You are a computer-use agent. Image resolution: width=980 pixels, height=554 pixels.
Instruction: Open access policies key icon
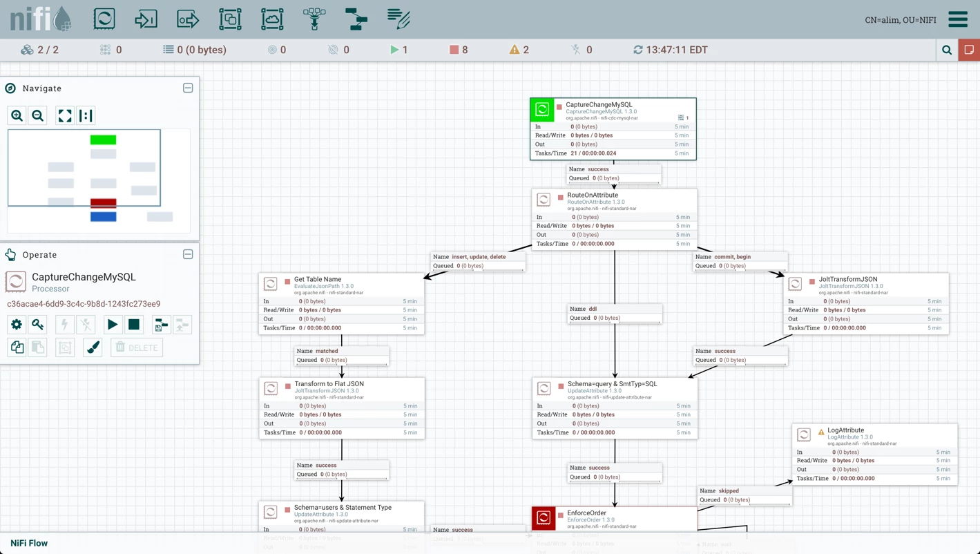coord(38,325)
